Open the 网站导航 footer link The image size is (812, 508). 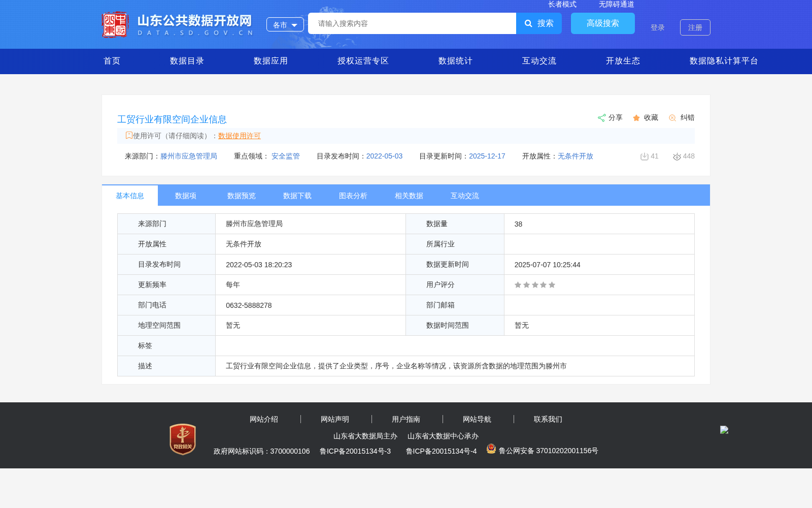click(477, 419)
